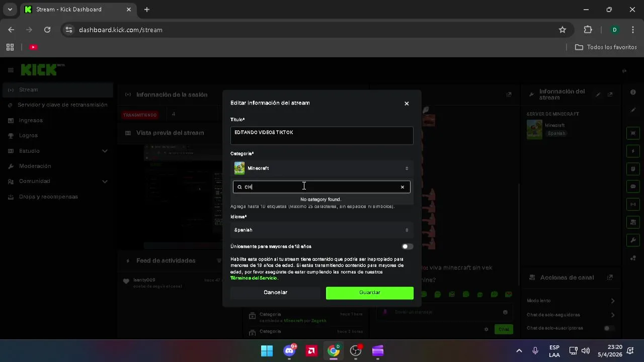Click the pencil icon in Información del stream header
Viewport: 644px width, 362px height.
598,95
